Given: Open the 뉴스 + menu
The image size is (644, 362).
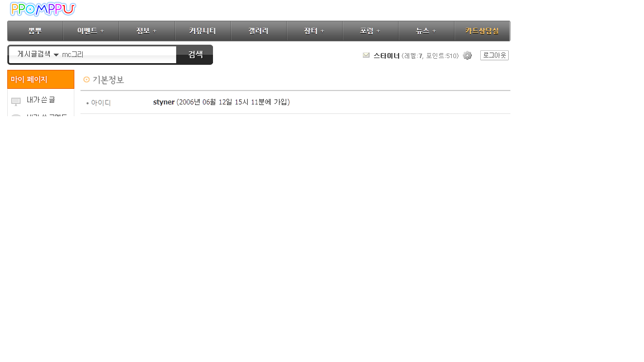Looking at the screenshot, I should (x=426, y=31).
